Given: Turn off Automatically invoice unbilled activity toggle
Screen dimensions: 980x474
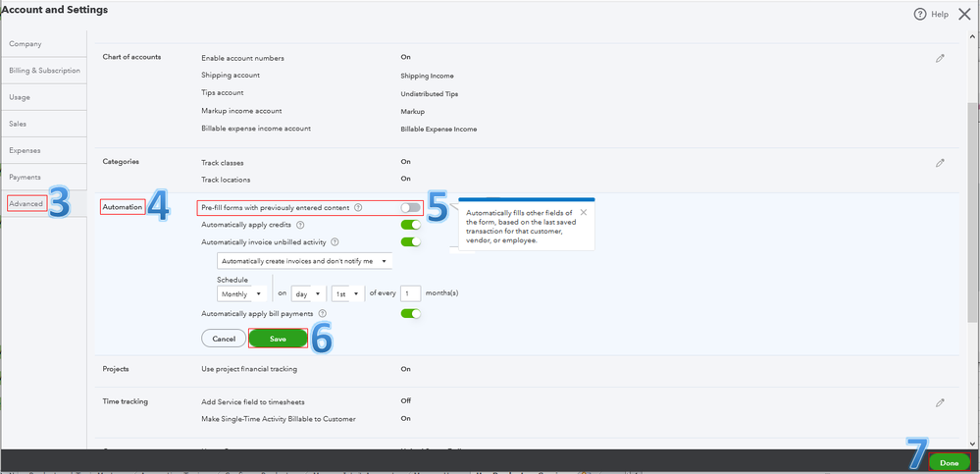Looking at the screenshot, I should click(x=411, y=241).
